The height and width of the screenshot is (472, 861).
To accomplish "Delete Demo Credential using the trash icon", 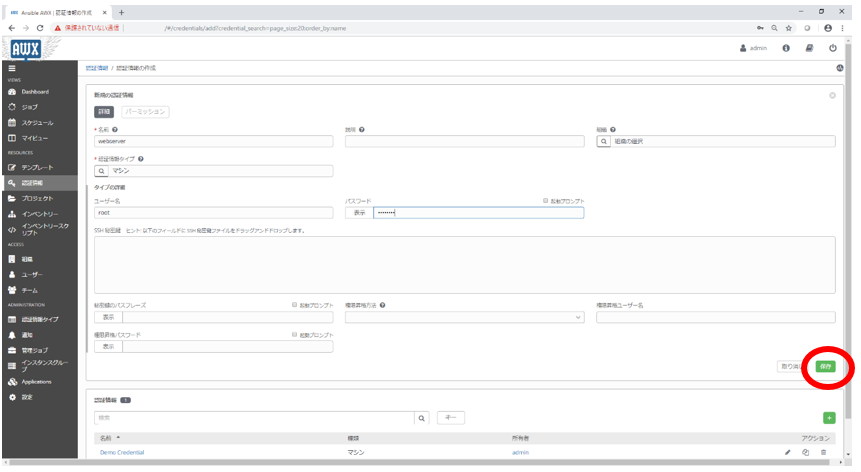I will pyautogui.click(x=824, y=452).
